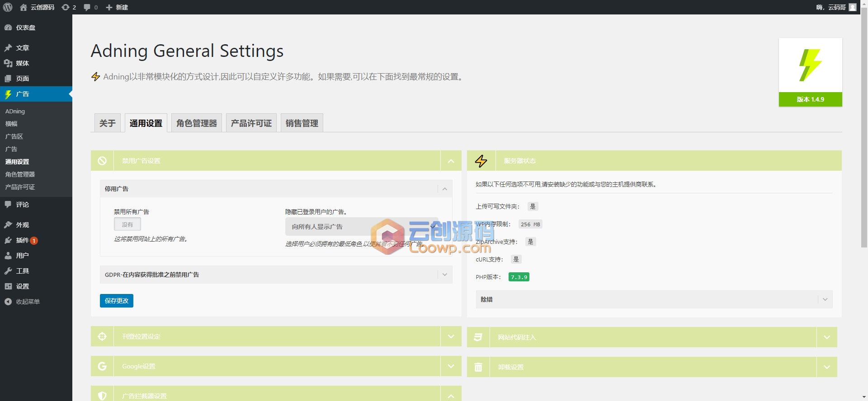Click the 刊登位置设定 crosshair icon
The image size is (868, 401).
(102, 336)
